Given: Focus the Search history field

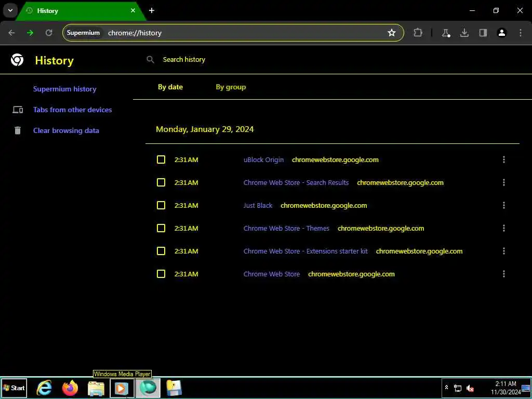Looking at the screenshot, I should point(184,60).
